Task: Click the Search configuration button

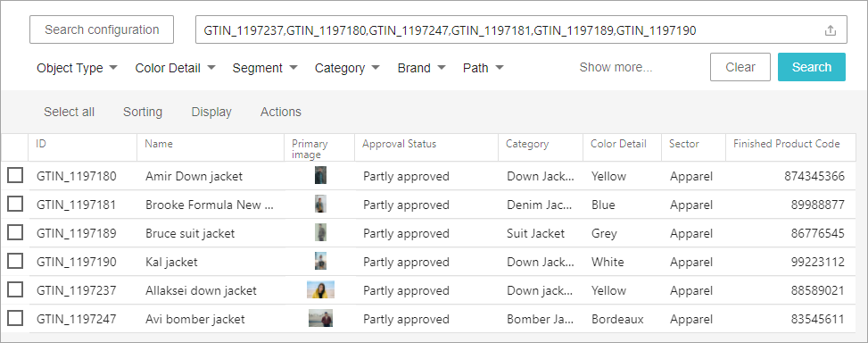Action: (102, 29)
